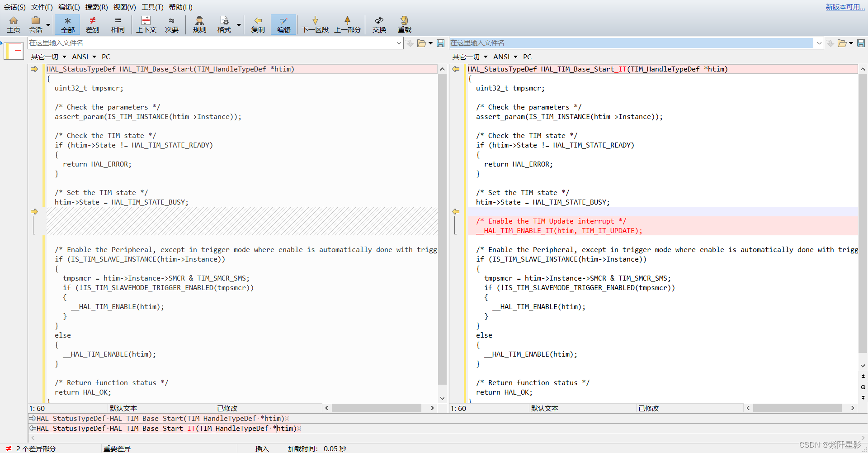This screenshot has width=868, height=453.
Task: Open the 搜索(R) menu
Action: pyautogui.click(x=97, y=7)
